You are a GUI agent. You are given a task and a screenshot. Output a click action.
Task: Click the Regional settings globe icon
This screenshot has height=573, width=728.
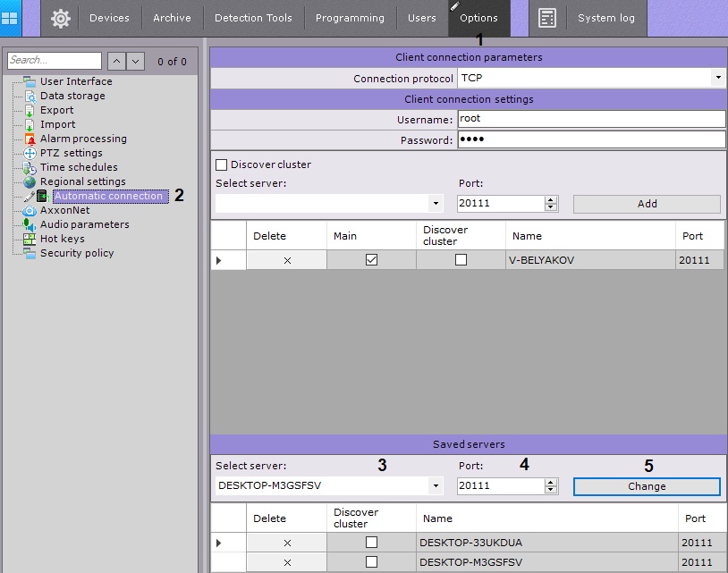(x=30, y=182)
